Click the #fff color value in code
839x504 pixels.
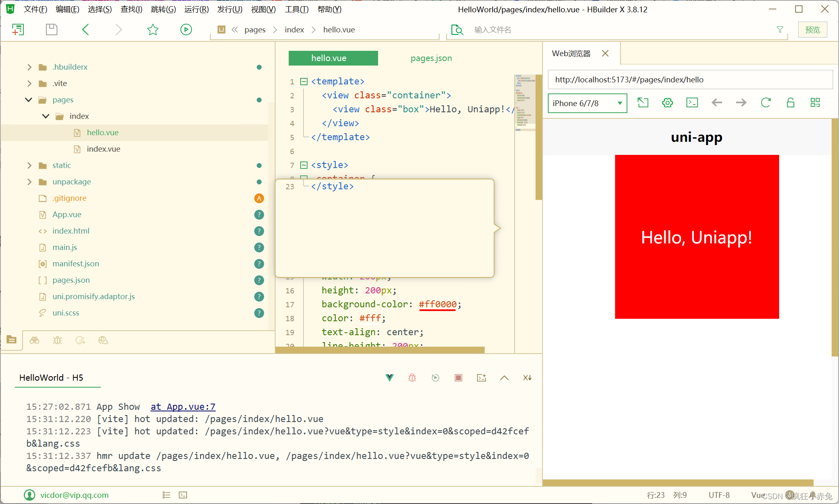[x=370, y=318]
